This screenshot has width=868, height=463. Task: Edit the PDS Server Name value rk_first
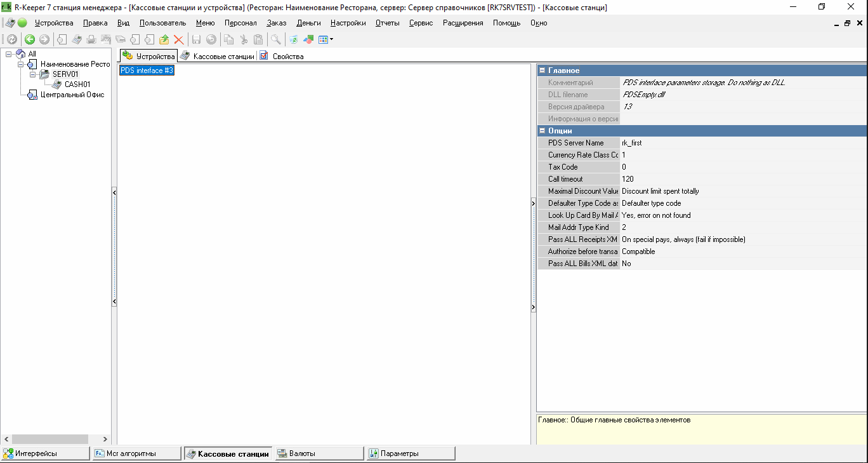click(743, 143)
